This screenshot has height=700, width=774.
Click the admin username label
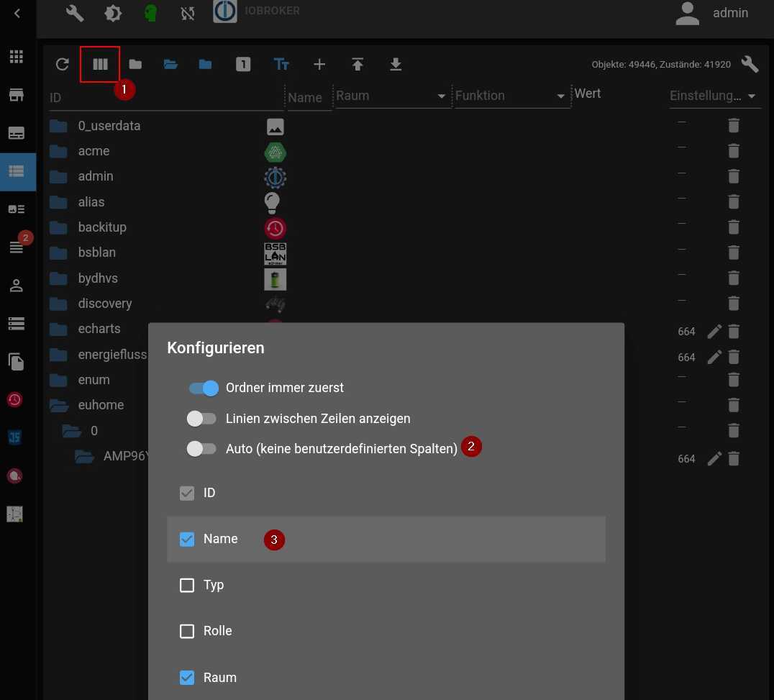[730, 13]
